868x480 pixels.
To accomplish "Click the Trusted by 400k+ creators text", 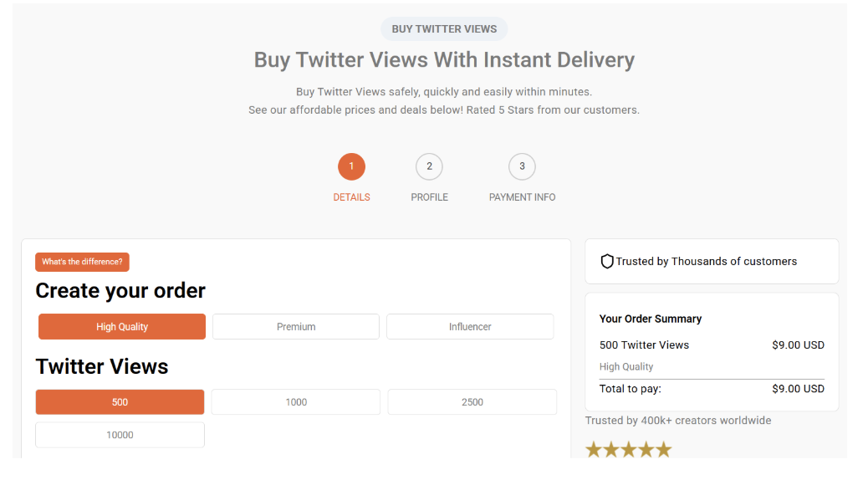I will pos(677,421).
